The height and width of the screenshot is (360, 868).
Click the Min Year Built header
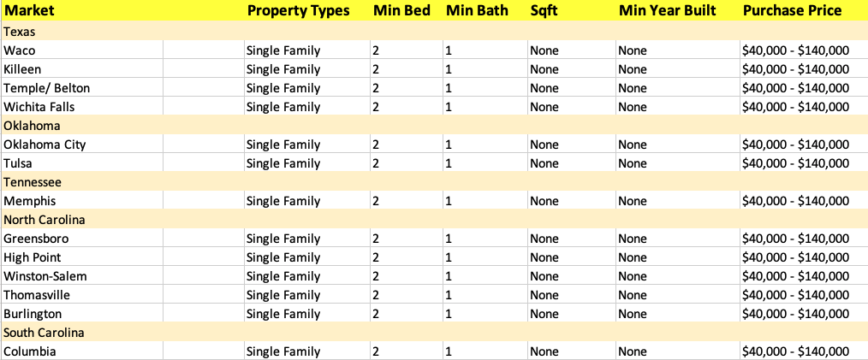tap(678, 10)
